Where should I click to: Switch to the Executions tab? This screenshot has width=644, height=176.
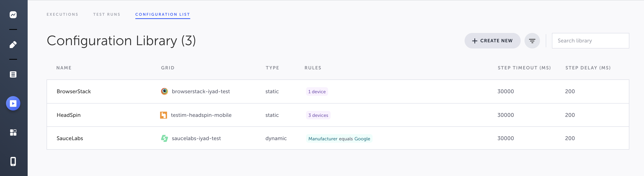pyautogui.click(x=62, y=15)
